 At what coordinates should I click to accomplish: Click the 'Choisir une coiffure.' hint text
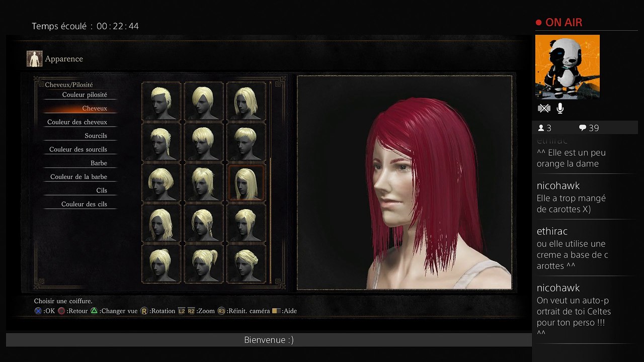tap(63, 301)
